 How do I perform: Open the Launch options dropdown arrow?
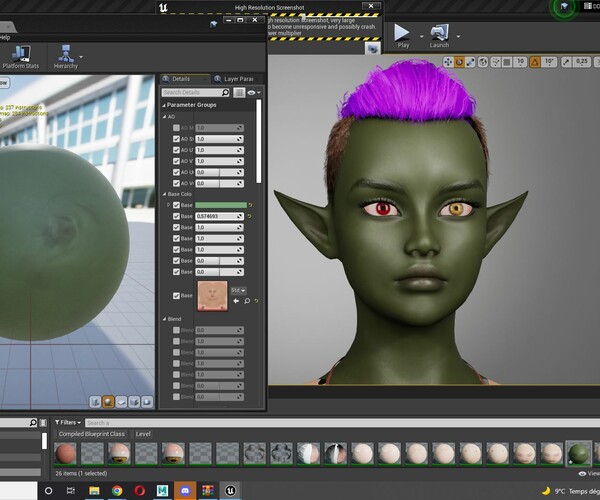tap(458, 37)
